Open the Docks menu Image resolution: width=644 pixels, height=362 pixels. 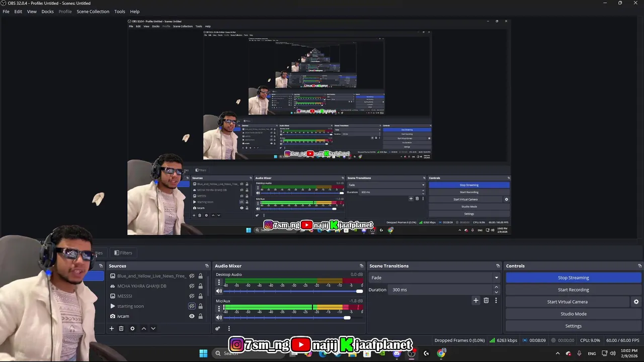(47, 12)
